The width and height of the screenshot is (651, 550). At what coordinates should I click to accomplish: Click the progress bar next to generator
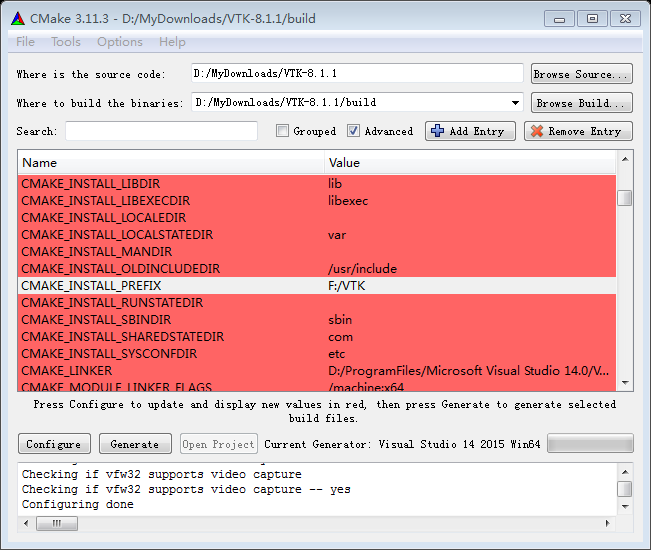590,443
